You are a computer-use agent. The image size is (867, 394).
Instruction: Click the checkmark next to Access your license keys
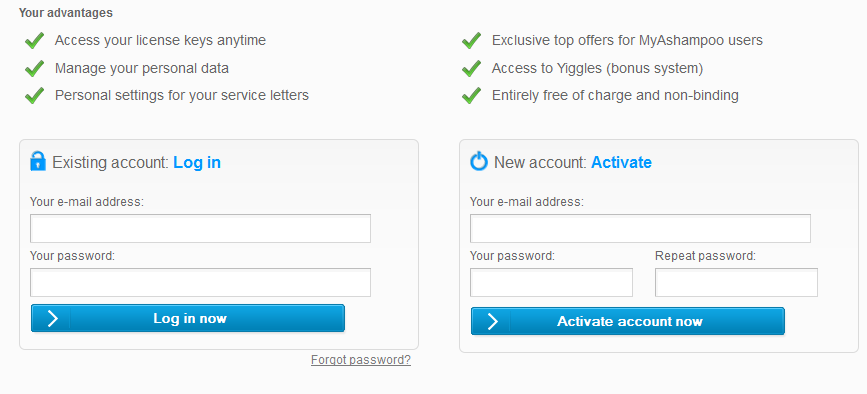pos(34,41)
